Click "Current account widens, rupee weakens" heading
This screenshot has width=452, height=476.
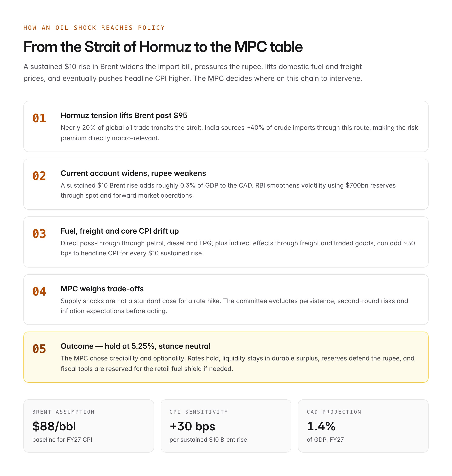133,173
